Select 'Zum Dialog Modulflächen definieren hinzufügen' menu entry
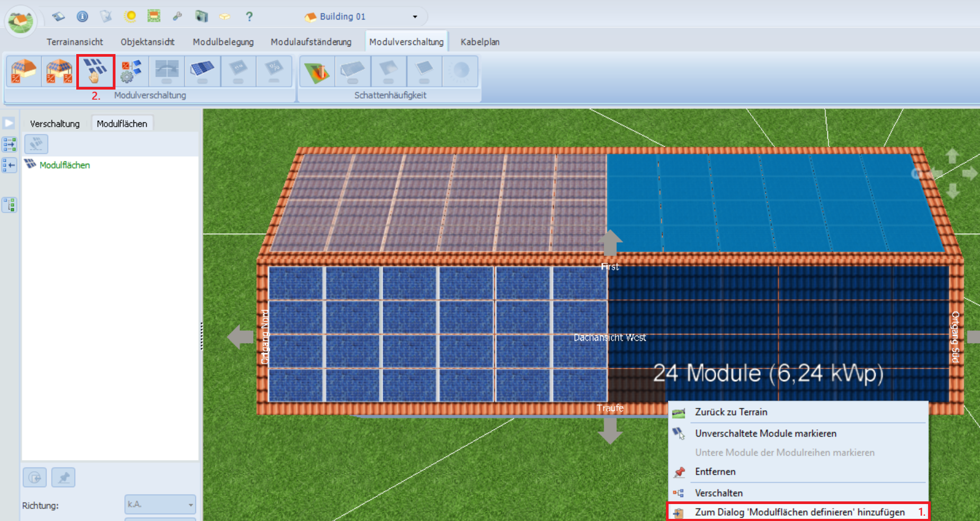 [799, 512]
